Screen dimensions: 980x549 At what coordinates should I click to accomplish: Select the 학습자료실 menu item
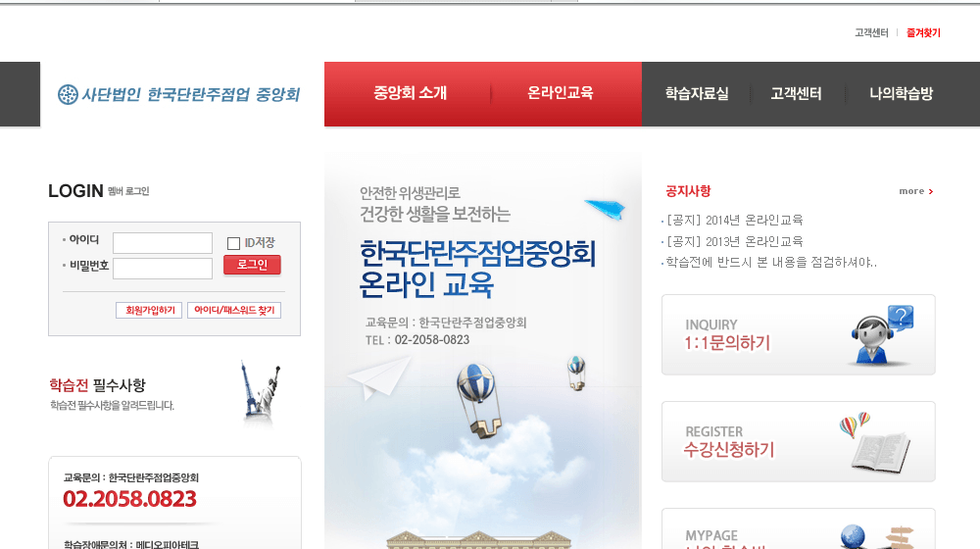tap(697, 94)
